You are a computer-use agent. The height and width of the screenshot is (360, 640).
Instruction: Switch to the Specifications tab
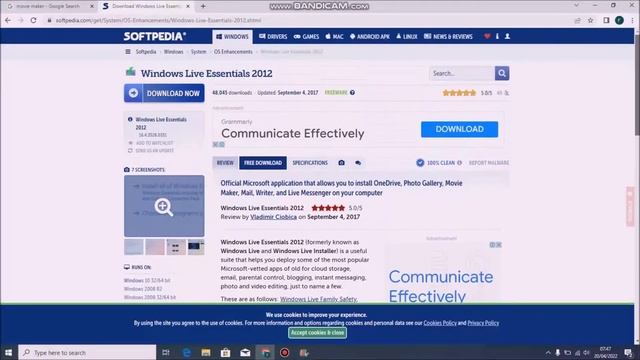310,163
